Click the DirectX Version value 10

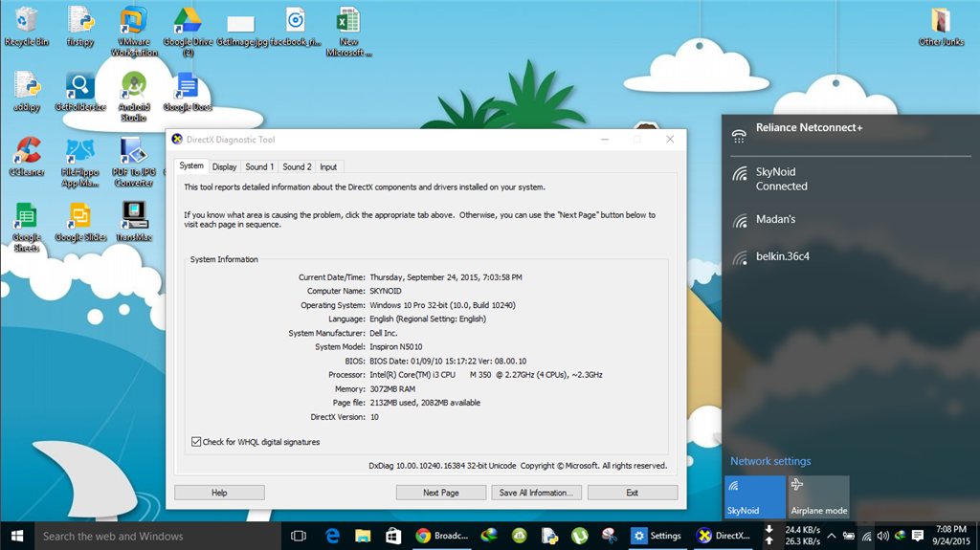(x=374, y=417)
